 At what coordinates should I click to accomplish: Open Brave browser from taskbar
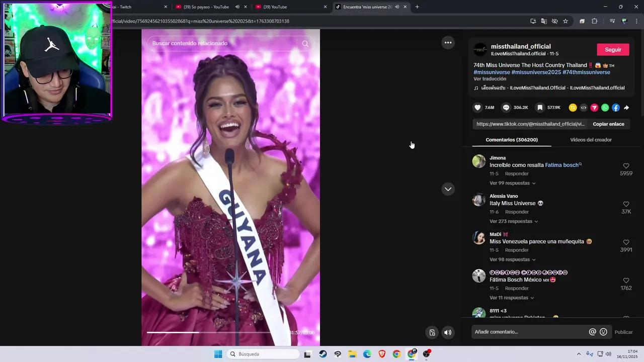(x=382, y=354)
